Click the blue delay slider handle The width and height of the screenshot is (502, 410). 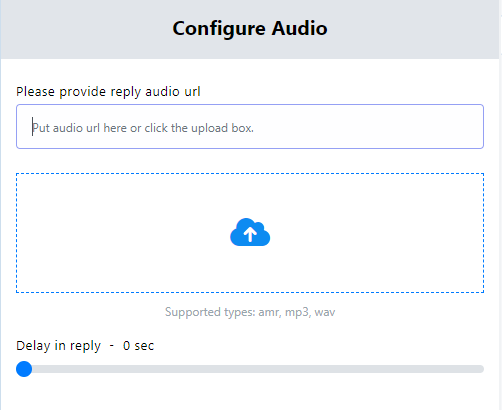[24, 369]
